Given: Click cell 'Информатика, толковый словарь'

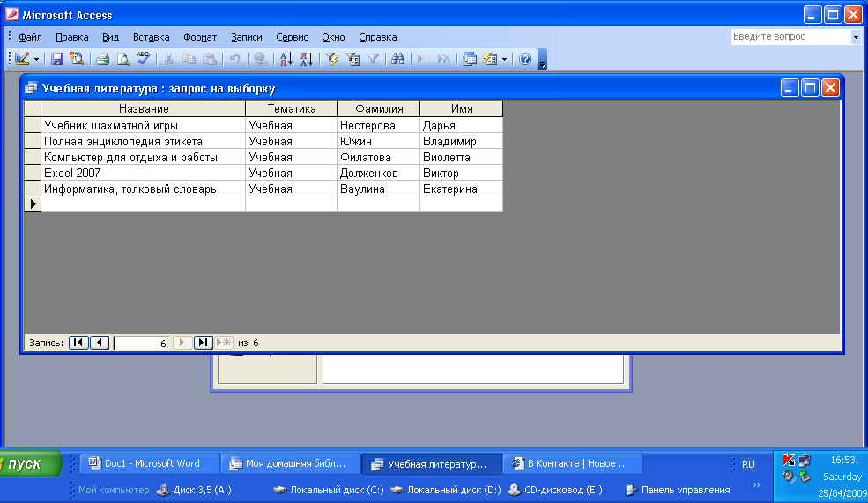Looking at the screenshot, I should point(144,189).
